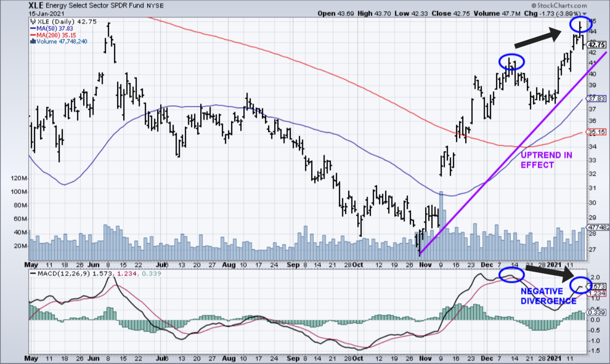Click the bar icon beside the Volume legend
Image resolution: width=610 pixels, height=364 pixels.
tap(33, 41)
